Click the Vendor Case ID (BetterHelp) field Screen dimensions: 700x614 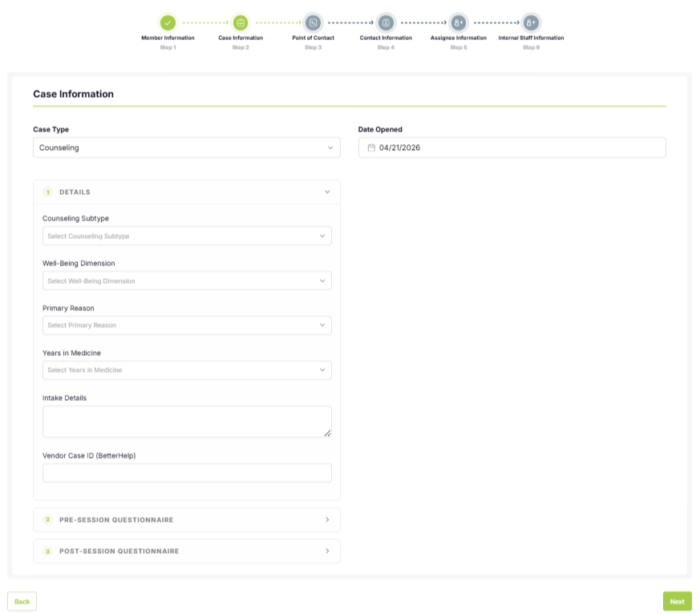pyautogui.click(x=187, y=473)
